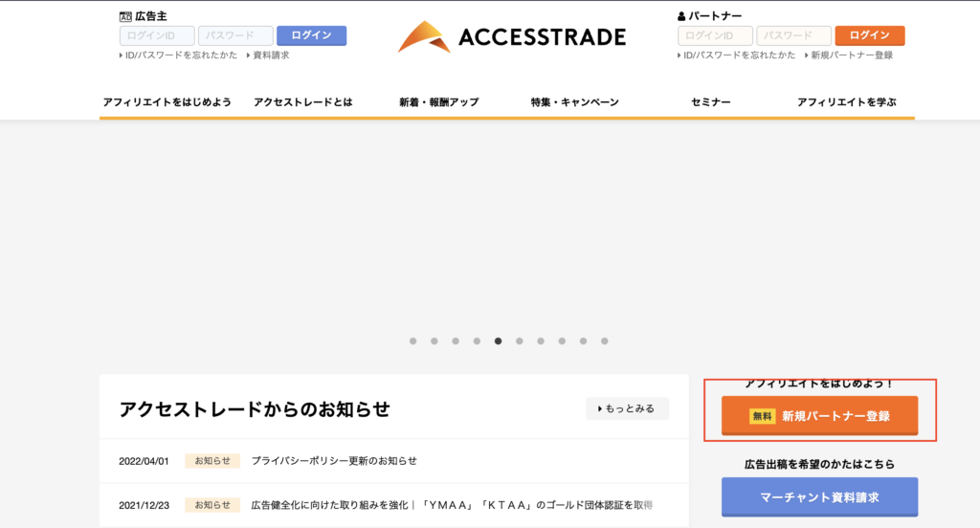Select the ninth carousel dot
Screen dimensions: 980x528
click(583, 341)
